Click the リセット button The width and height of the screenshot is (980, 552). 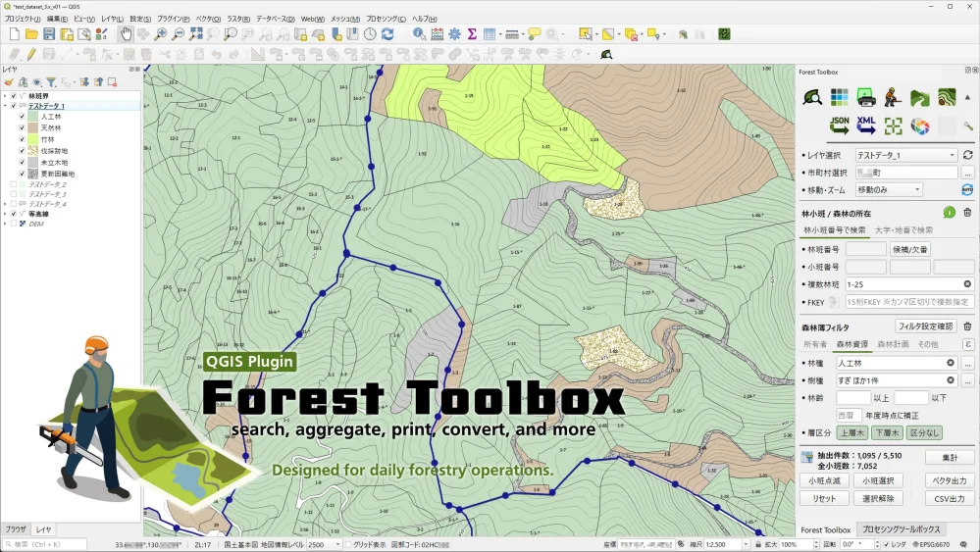click(x=824, y=498)
